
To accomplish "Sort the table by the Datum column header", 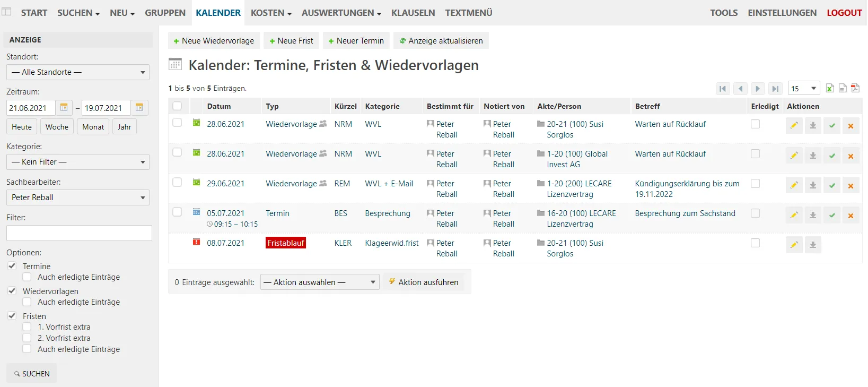I will pyautogui.click(x=219, y=106).
